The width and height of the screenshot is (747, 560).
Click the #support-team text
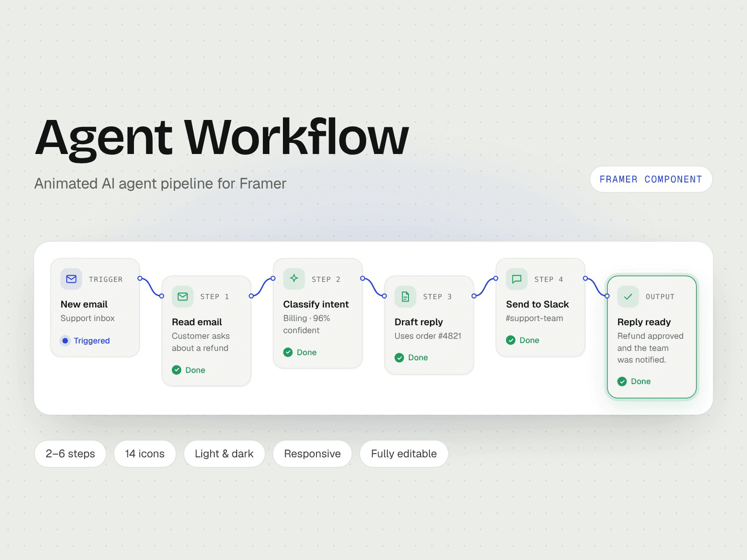pyautogui.click(x=535, y=318)
